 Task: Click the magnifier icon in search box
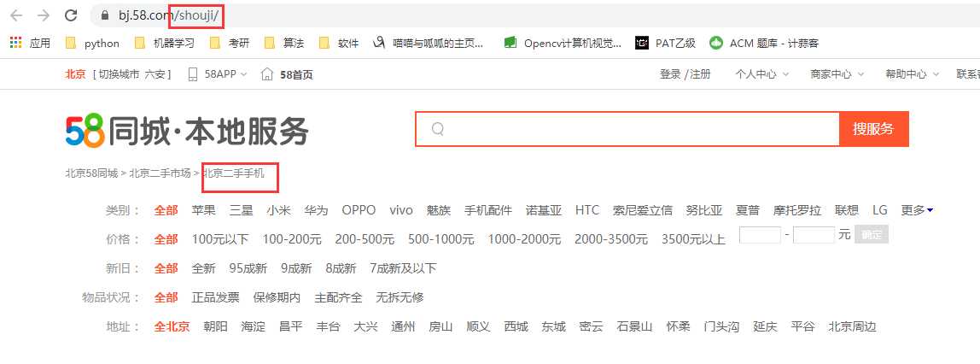437,129
